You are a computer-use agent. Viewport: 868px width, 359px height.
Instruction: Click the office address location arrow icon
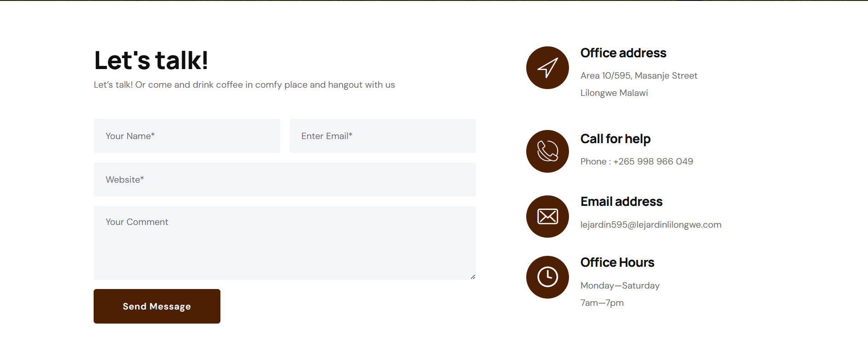click(547, 68)
